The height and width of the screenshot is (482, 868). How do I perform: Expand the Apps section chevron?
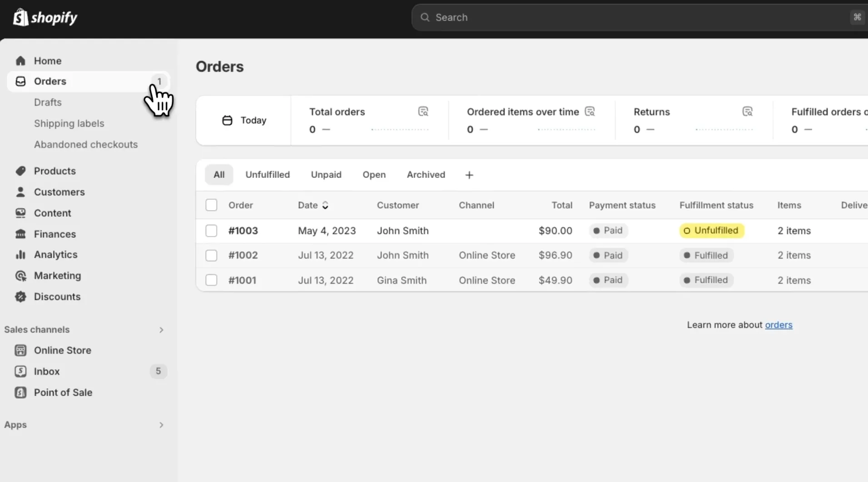click(161, 425)
